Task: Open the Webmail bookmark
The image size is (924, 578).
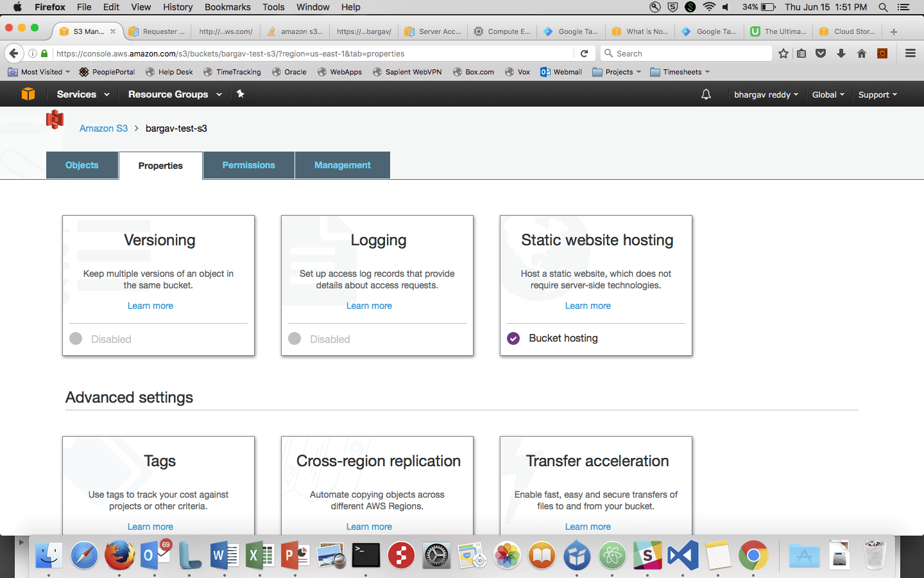Action: 561,72
